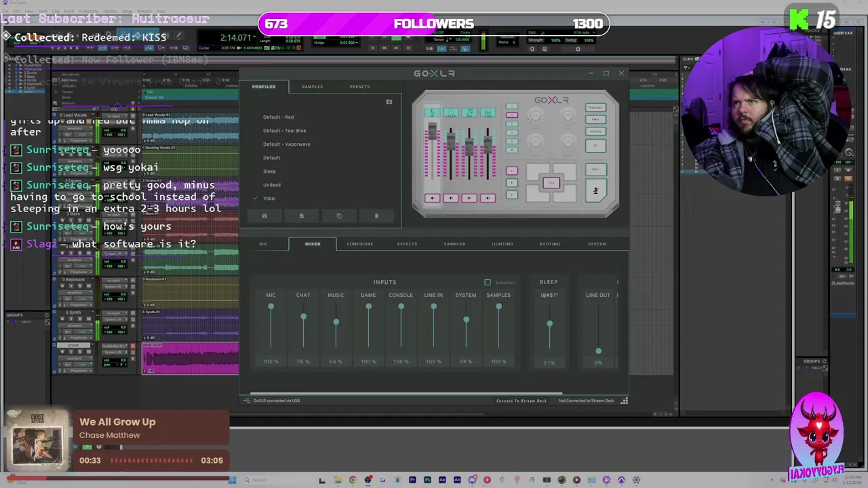This screenshot has width=868, height=488.
Task: Open File Explorer from the taskbar
Action: click(338, 480)
